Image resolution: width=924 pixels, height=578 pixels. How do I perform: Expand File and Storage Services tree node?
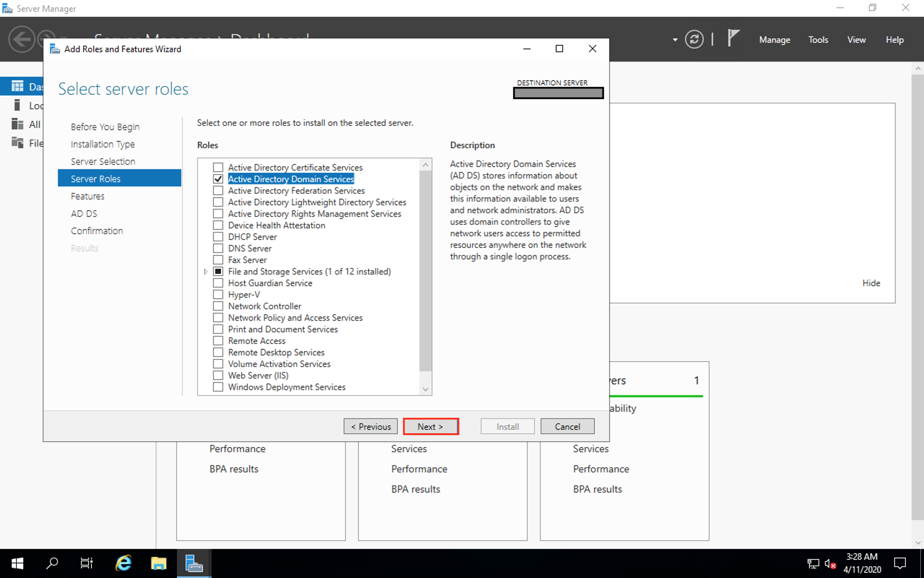pos(206,271)
